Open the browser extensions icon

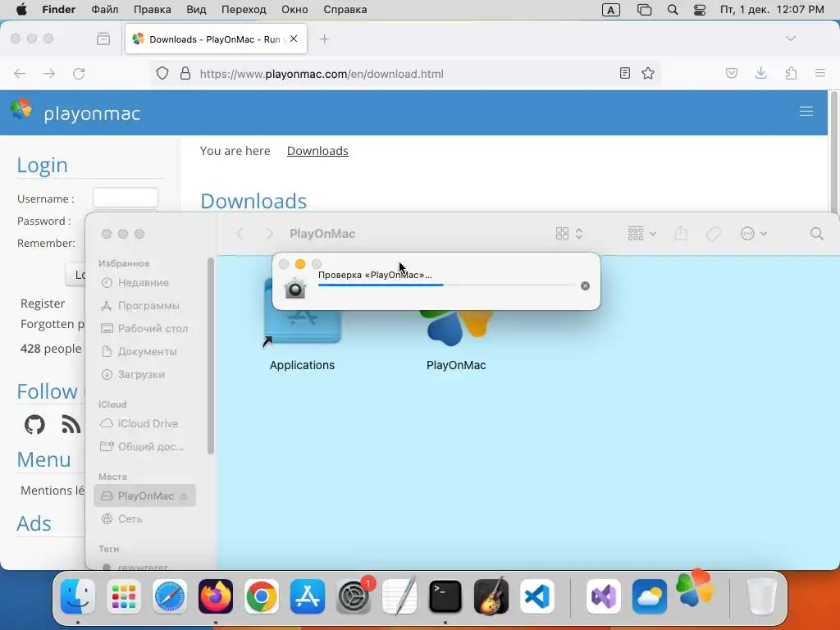(791, 73)
